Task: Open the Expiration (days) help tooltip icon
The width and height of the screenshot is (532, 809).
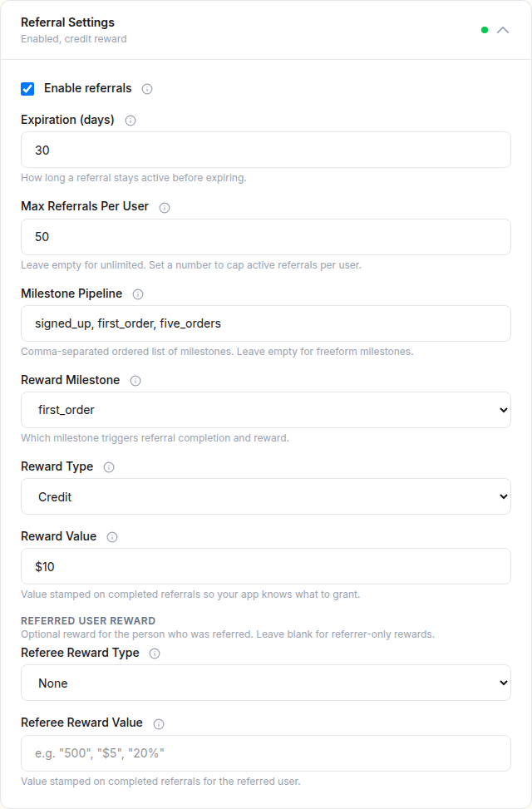Action: point(131,121)
